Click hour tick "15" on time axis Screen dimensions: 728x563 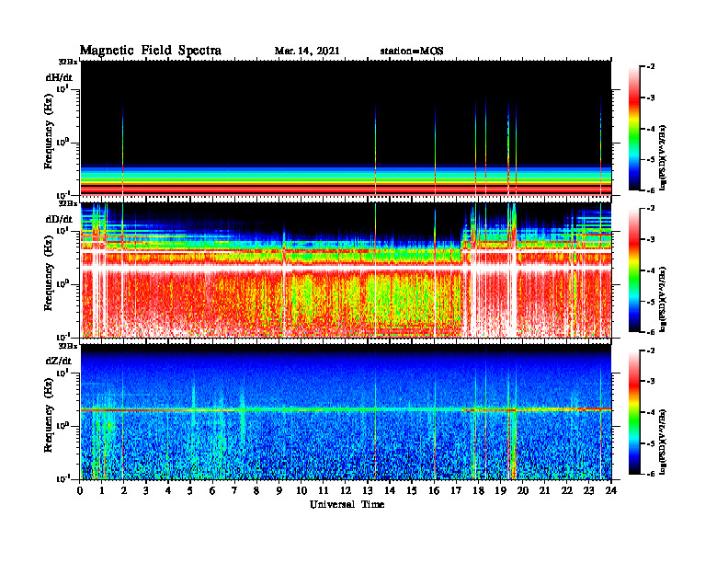pos(412,490)
